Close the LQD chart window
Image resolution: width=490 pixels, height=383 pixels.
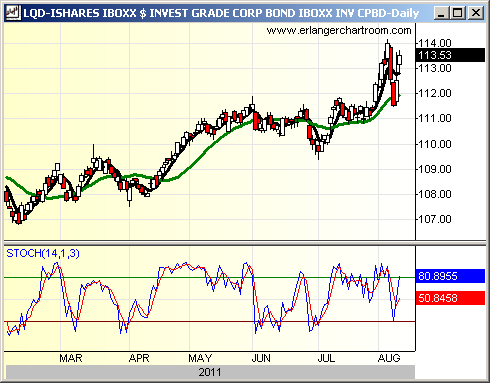tap(476, 13)
